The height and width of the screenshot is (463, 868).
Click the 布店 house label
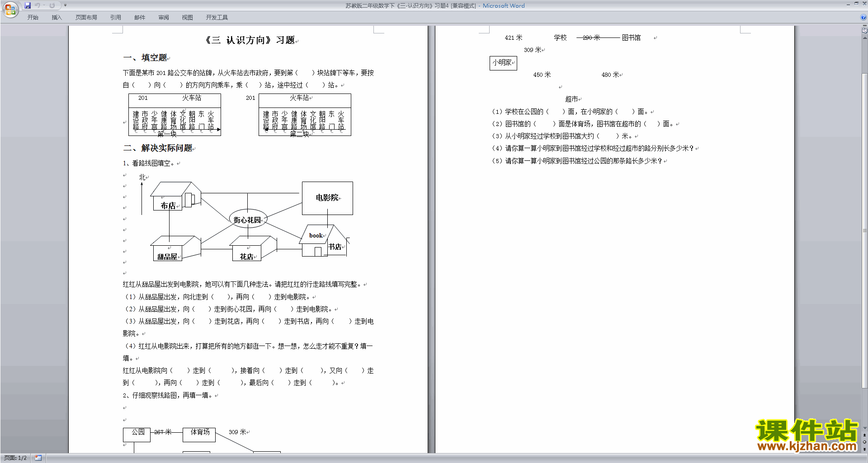click(169, 206)
